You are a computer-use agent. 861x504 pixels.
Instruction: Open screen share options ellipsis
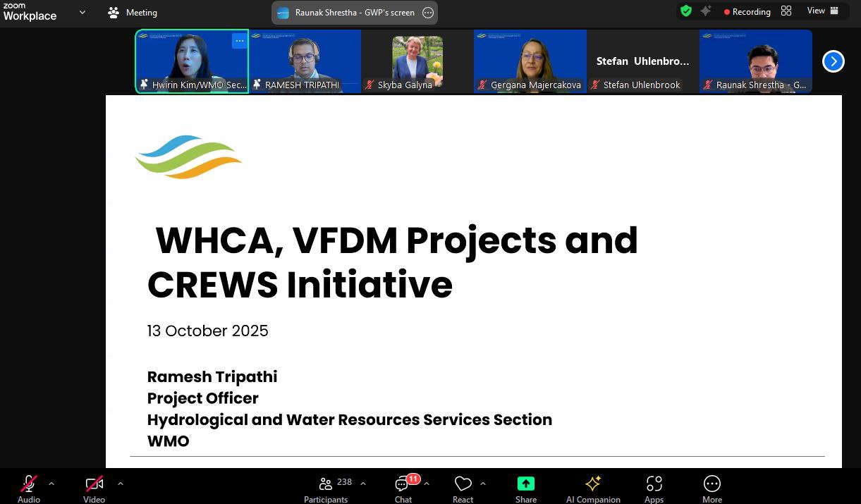pos(427,13)
